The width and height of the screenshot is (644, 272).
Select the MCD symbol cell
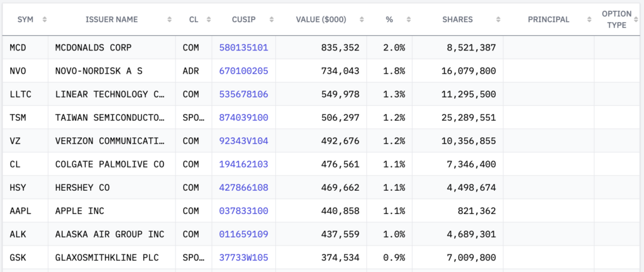[x=25, y=48]
